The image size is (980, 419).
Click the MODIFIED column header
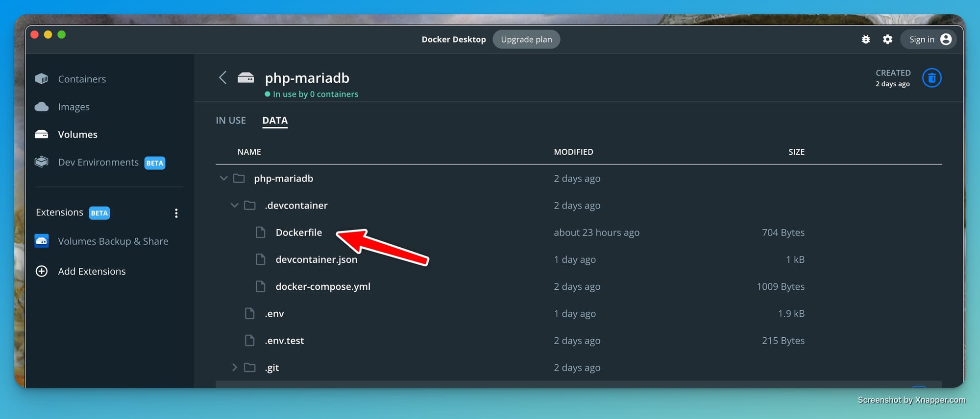[x=573, y=152]
